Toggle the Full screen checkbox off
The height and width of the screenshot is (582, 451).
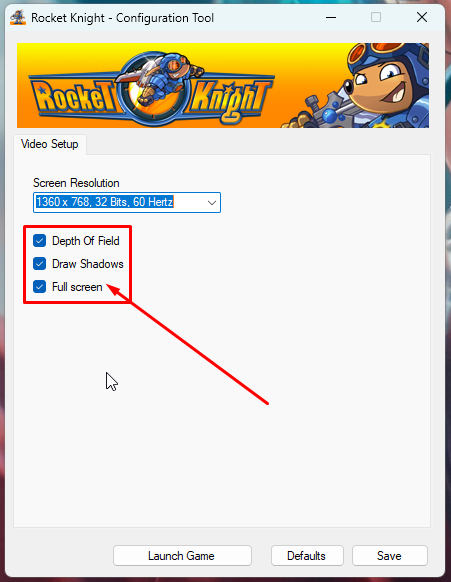39,287
